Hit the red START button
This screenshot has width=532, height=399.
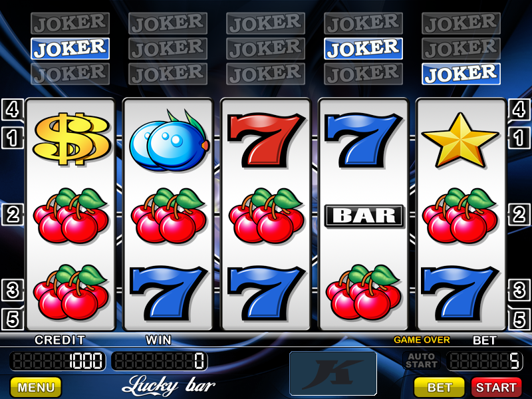(x=496, y=387)
